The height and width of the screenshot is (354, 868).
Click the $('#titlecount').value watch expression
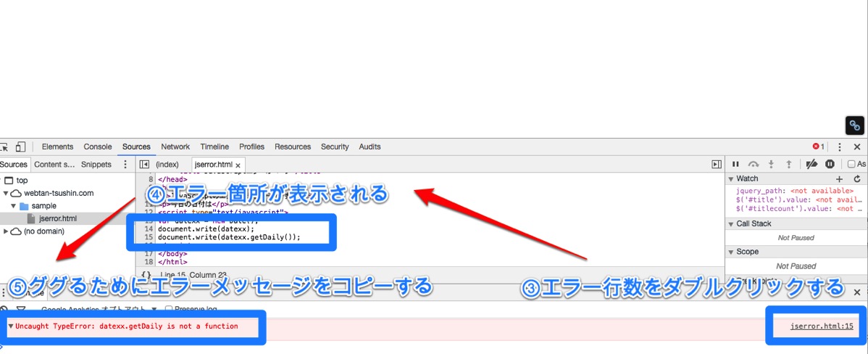coord(798,208)
